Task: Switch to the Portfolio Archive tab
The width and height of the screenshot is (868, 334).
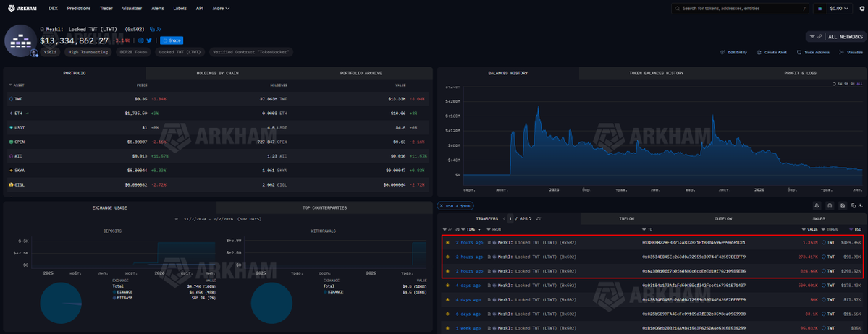Action: click(361, 73)
